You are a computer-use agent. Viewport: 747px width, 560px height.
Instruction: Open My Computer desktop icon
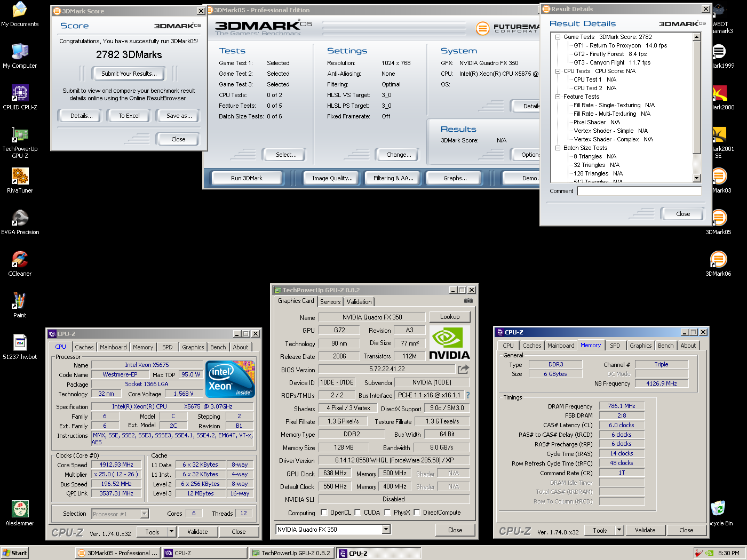20,55
